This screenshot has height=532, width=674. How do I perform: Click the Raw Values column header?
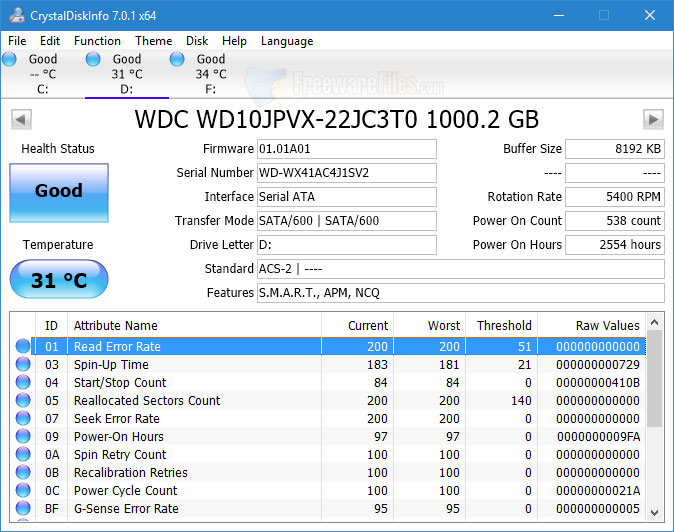[x=592, y=325]
